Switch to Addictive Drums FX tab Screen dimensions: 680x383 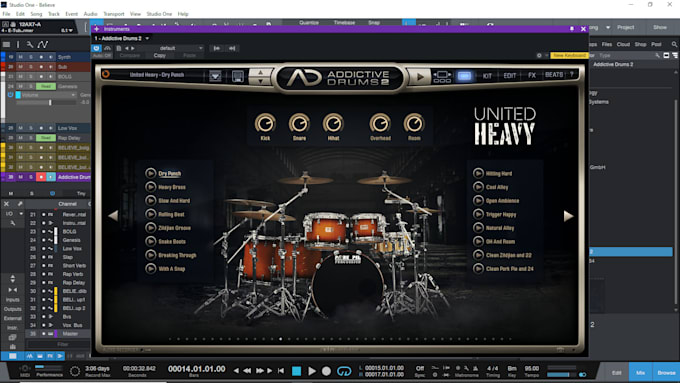click(x=532, y=75)
